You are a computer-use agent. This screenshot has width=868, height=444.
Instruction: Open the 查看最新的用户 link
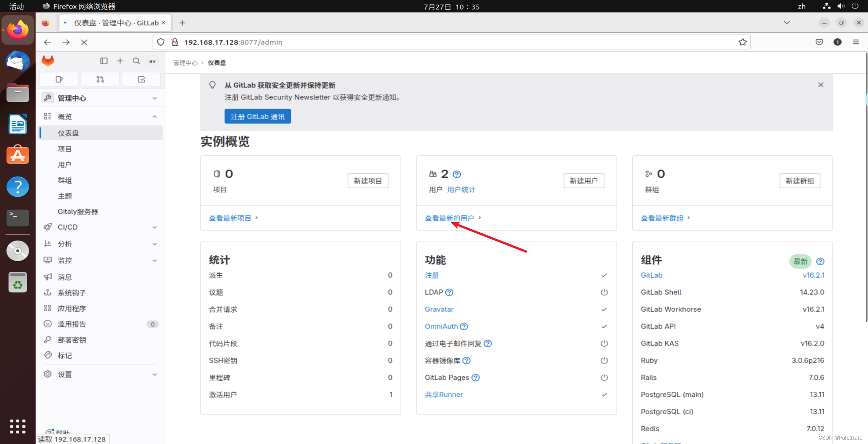point(450,218)
